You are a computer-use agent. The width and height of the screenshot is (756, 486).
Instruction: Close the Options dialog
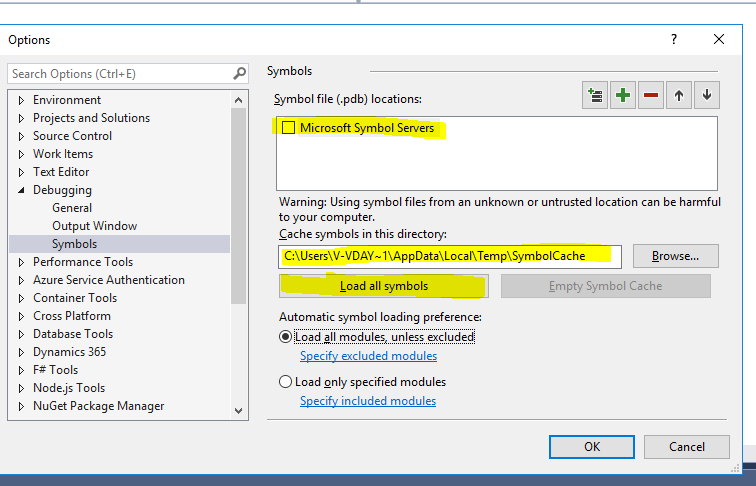[718, 39]
